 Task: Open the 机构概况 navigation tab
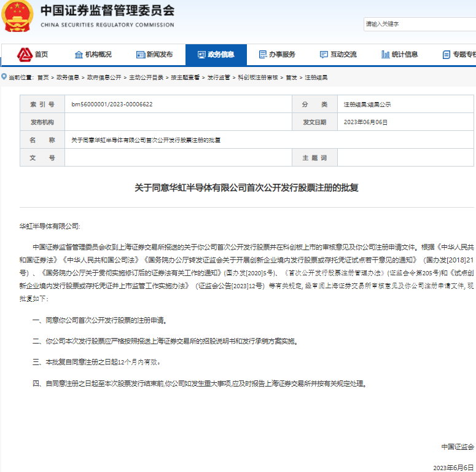[93, 55]
